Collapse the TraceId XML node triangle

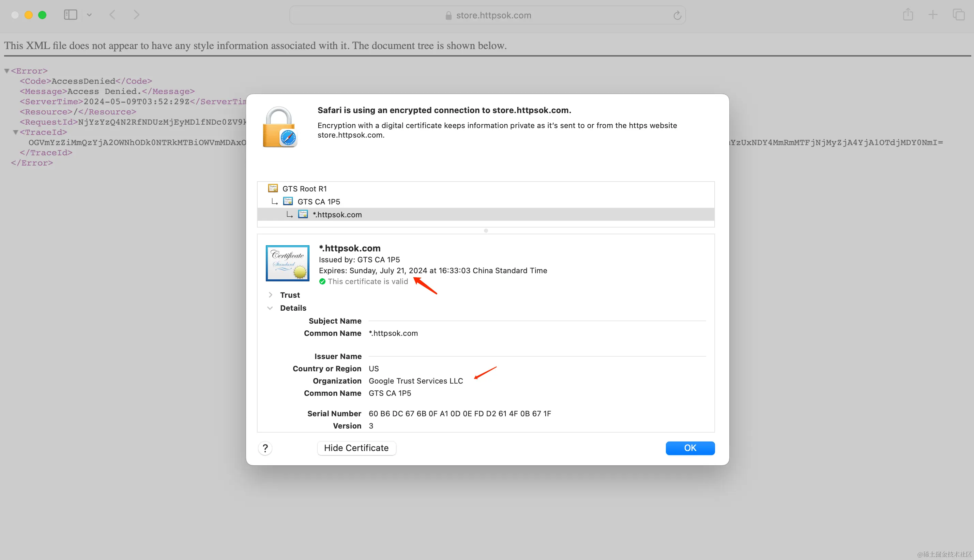(15, 132)
